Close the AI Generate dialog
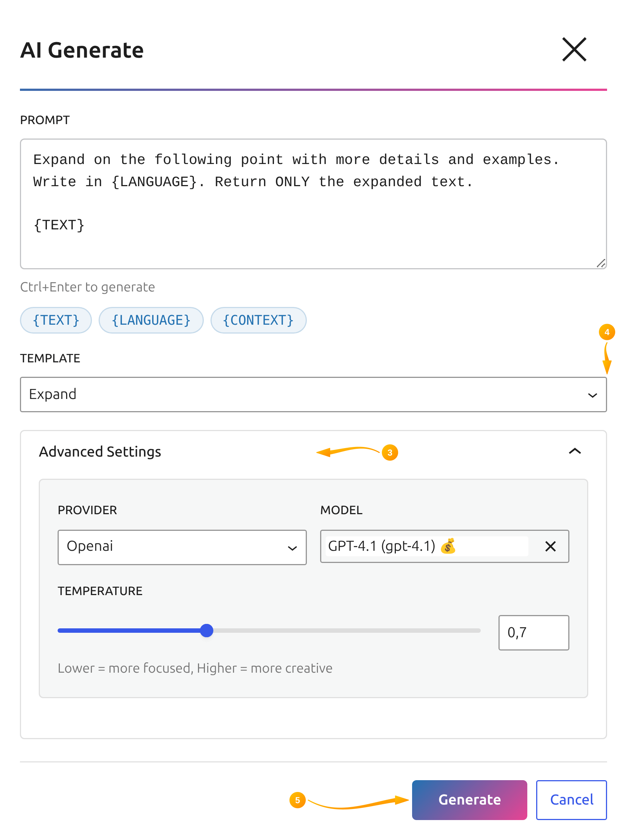This screenshot has height=840, width=627. point(574,49)
